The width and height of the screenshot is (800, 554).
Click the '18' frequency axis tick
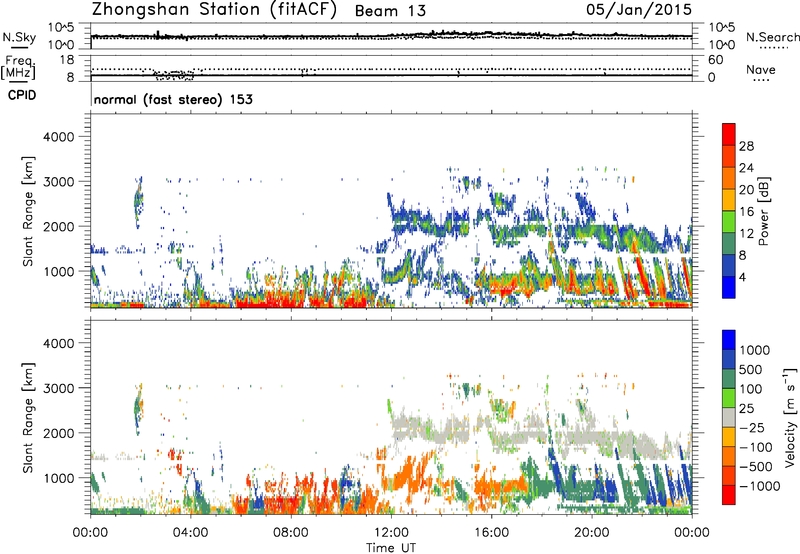(x=67, y=60)
